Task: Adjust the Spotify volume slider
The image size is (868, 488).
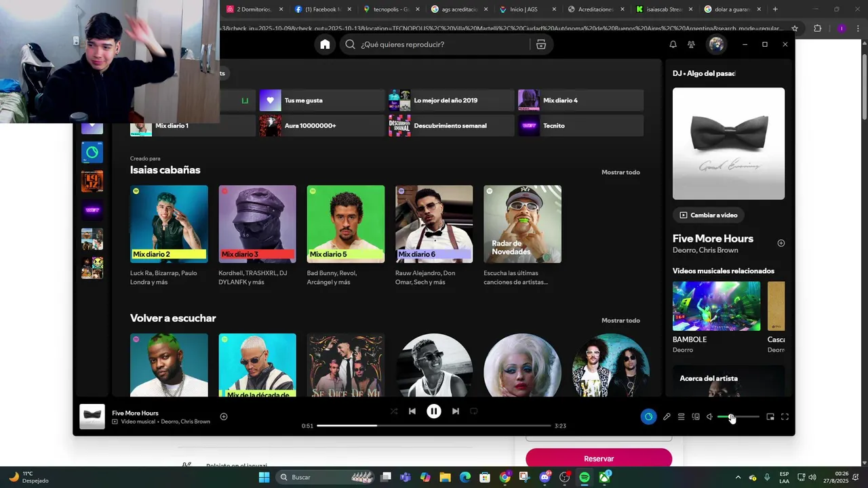Action: (738, 417)
